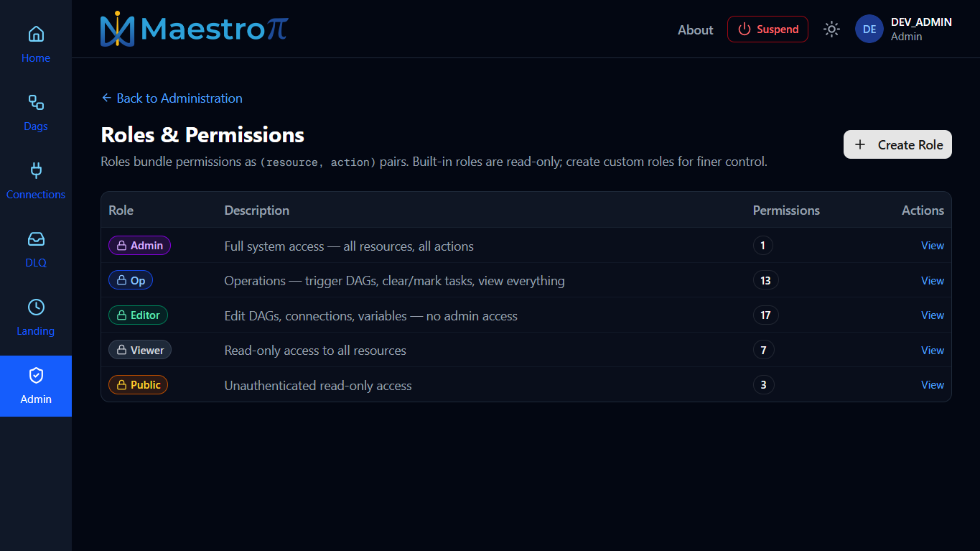Click the Actions column header

pos(923,210)
